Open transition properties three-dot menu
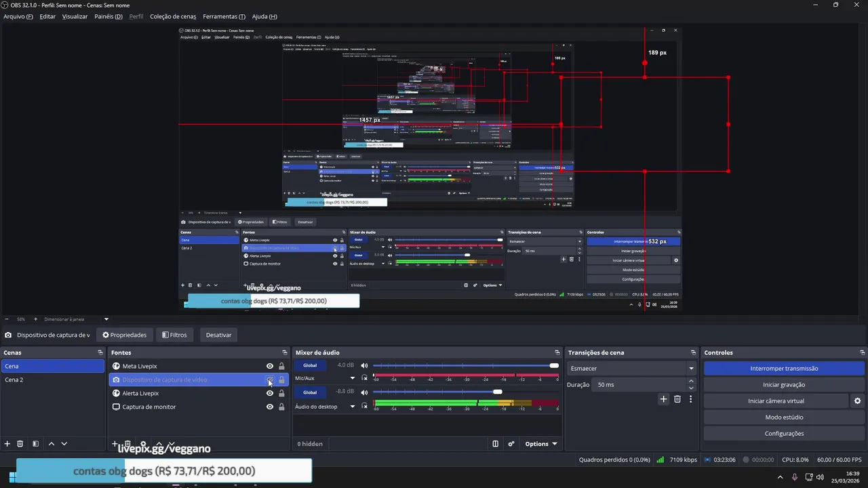Image resolution: width=868 pixels, height=488 pixels. point(690,399)
